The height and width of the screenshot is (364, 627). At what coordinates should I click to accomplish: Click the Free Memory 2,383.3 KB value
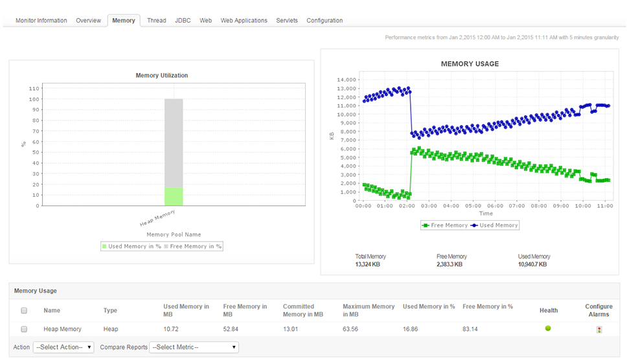[450, 264]
